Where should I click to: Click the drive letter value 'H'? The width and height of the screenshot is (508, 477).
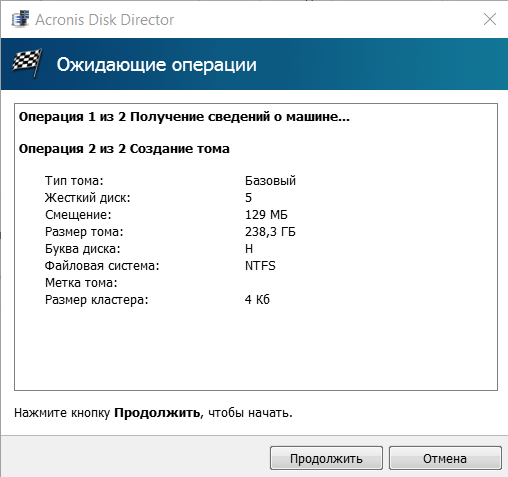coord(249,249)
